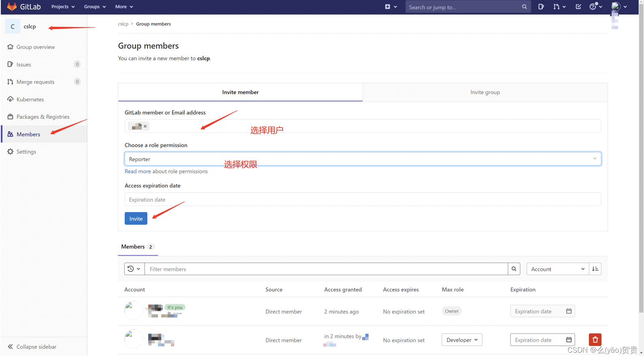Open Merge requests in sidebar

[x=44, y=82]
